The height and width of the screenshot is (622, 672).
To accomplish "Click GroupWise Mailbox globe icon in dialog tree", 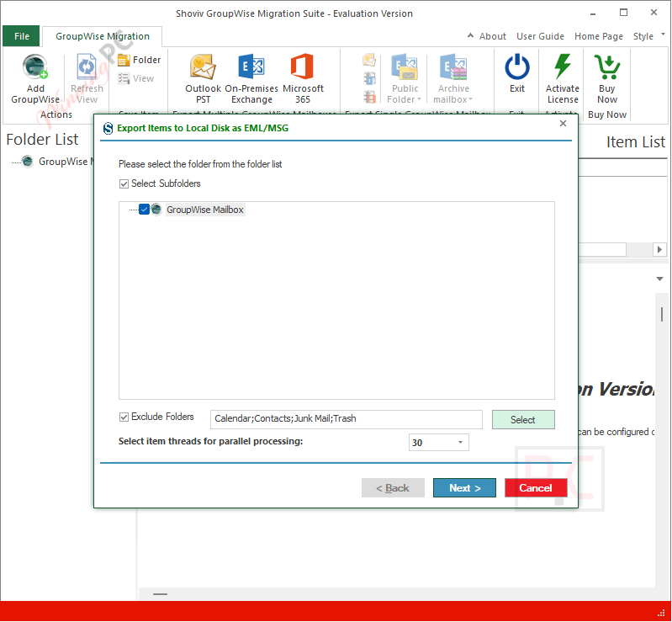I will (x=156, y=210).
